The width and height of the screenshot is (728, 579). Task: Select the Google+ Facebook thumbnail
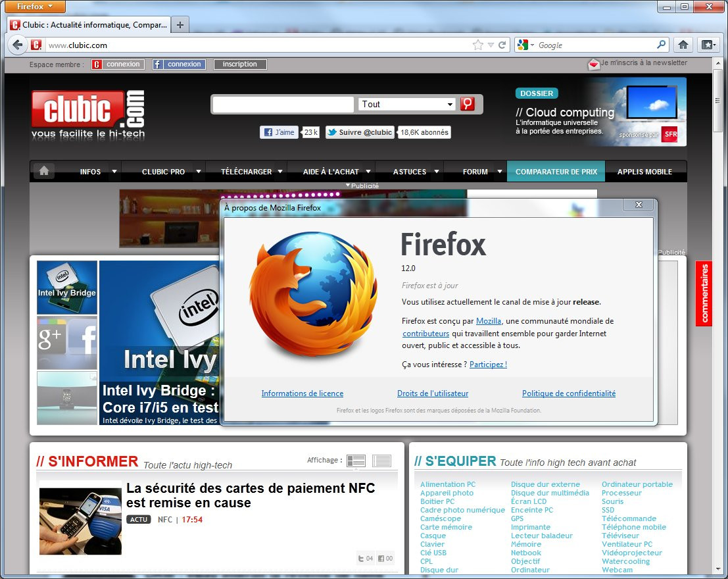tap(67, 343)
